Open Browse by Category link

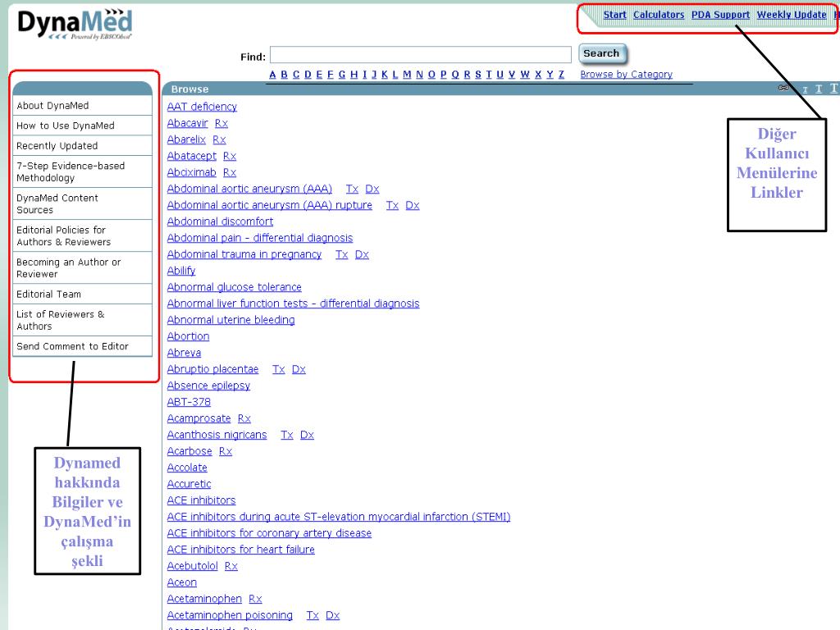[626, 75]
